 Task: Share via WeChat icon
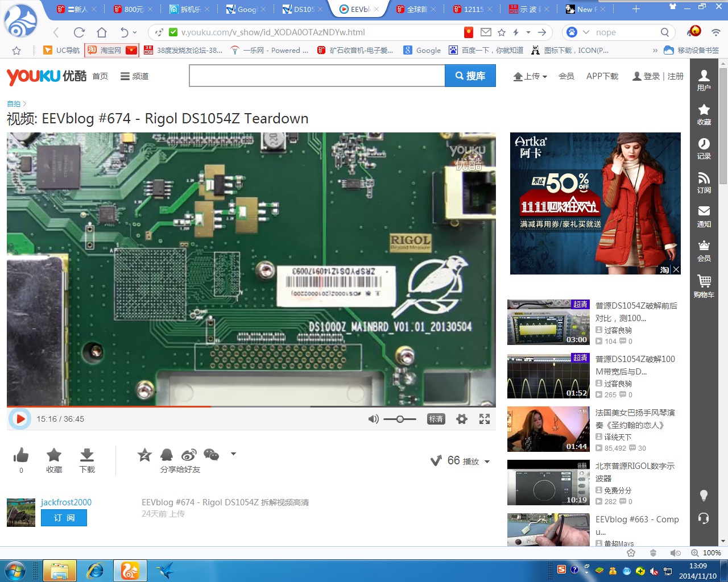click(x=211, y=455)
